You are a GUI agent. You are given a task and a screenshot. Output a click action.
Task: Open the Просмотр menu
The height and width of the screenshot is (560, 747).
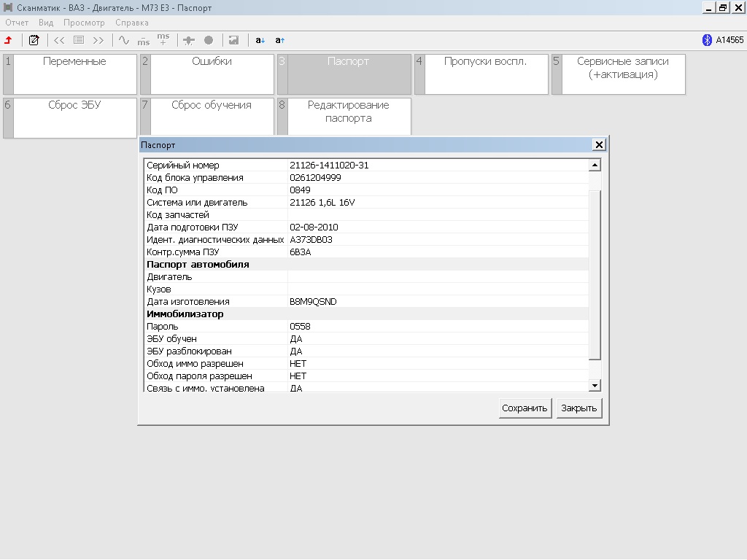pyautogui.click(x=84, y=23)
